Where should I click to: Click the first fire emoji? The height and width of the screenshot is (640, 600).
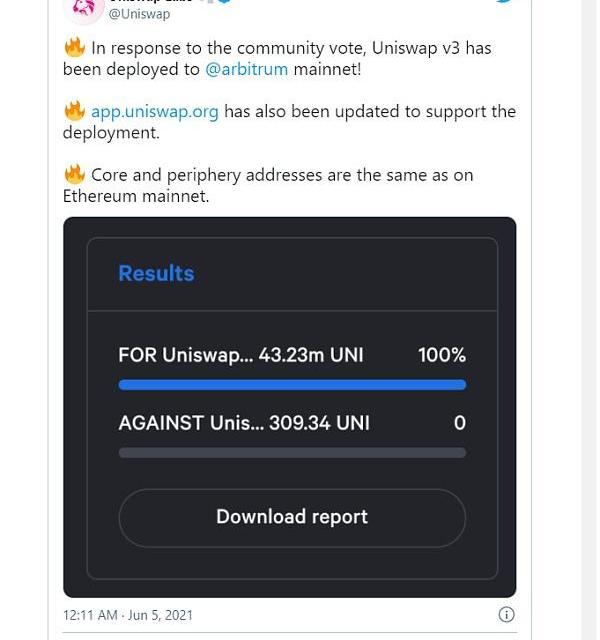coord(74,48)
